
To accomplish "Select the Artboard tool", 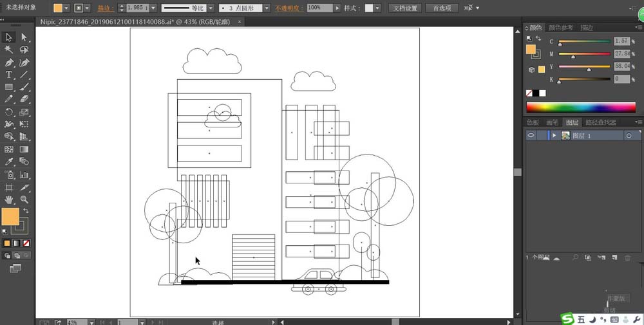I will [x=8, y=187].
